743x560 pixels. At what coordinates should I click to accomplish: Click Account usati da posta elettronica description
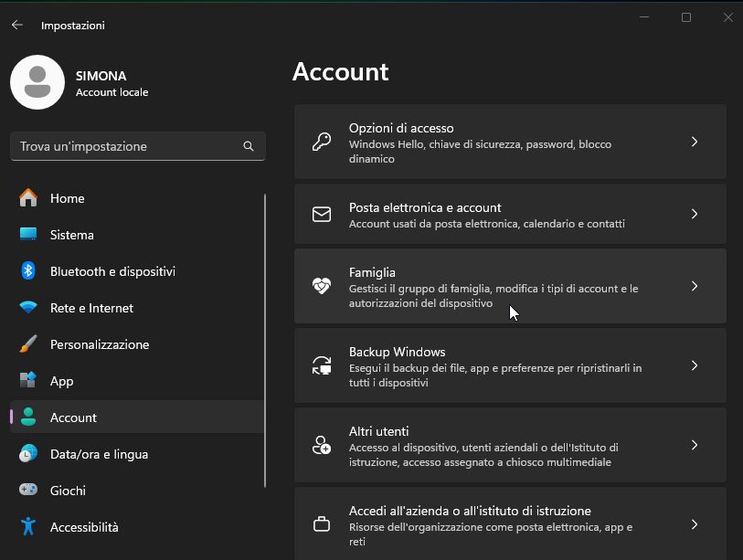(486, 224)
